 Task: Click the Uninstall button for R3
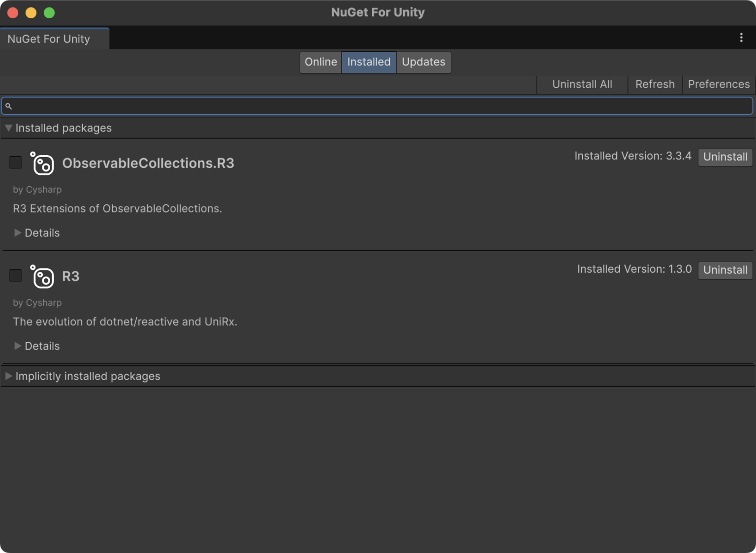click(724, 270)
